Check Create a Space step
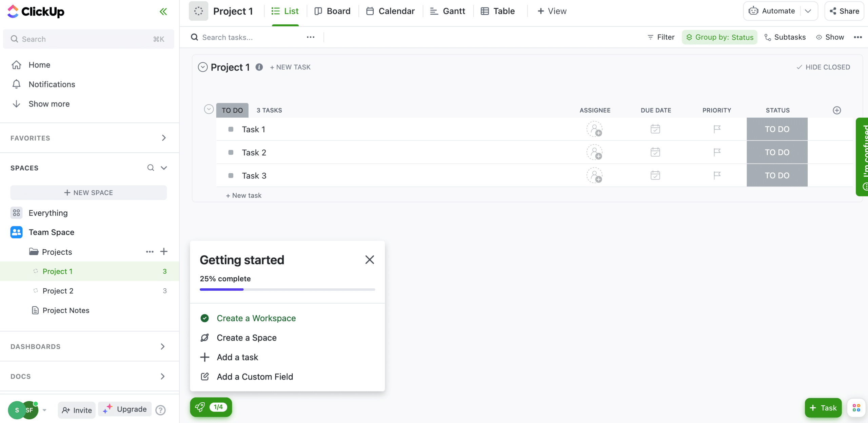 (239, 338)
